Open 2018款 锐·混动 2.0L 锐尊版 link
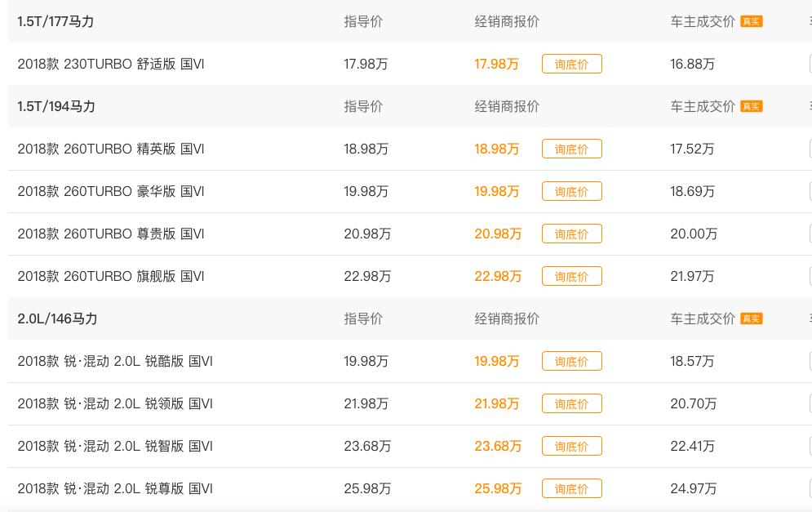 coord(115,488)
